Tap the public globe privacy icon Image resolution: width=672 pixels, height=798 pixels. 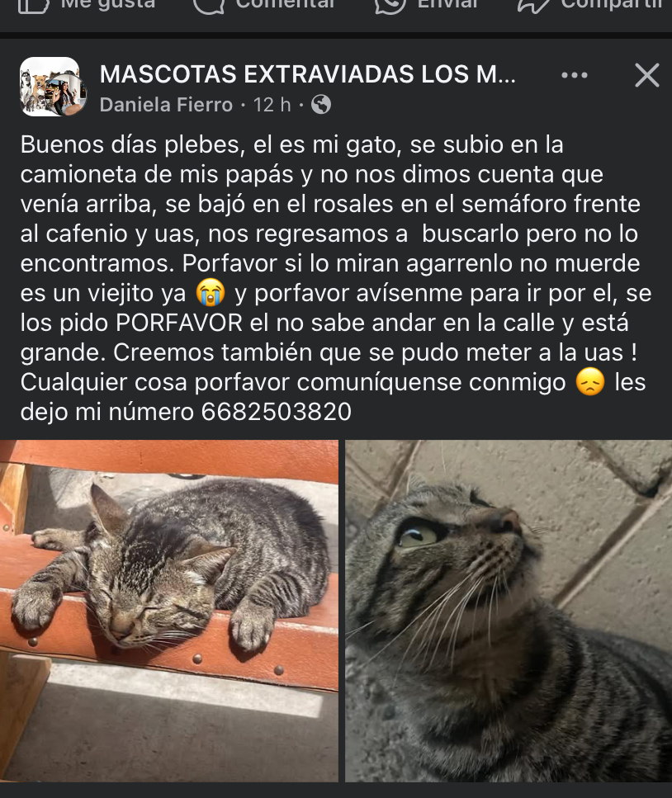click(x=321, y=104)
